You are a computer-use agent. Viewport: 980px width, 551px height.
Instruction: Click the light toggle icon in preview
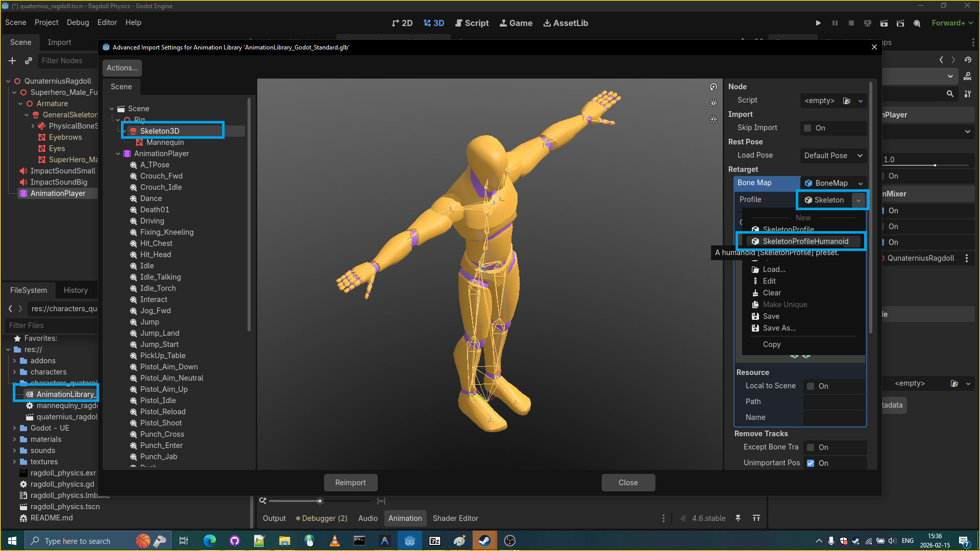pyautogui.click(x=714, y=103)
